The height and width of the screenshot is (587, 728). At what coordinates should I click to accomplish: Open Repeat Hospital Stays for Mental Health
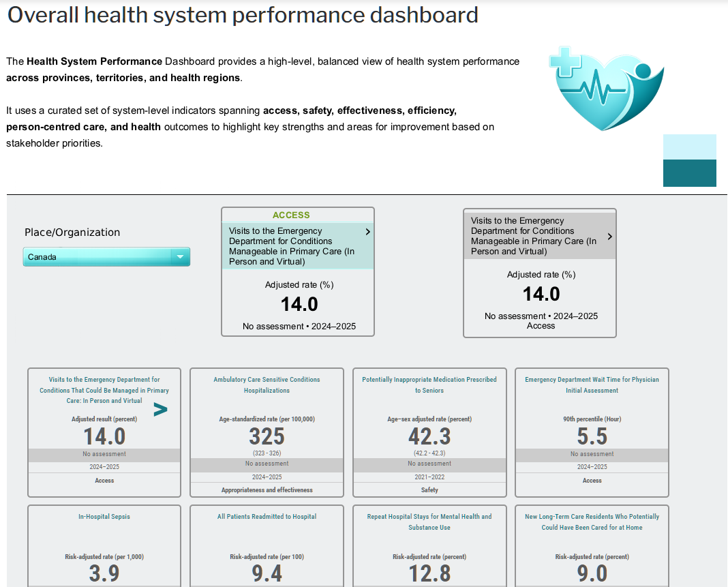coord(429,522)
